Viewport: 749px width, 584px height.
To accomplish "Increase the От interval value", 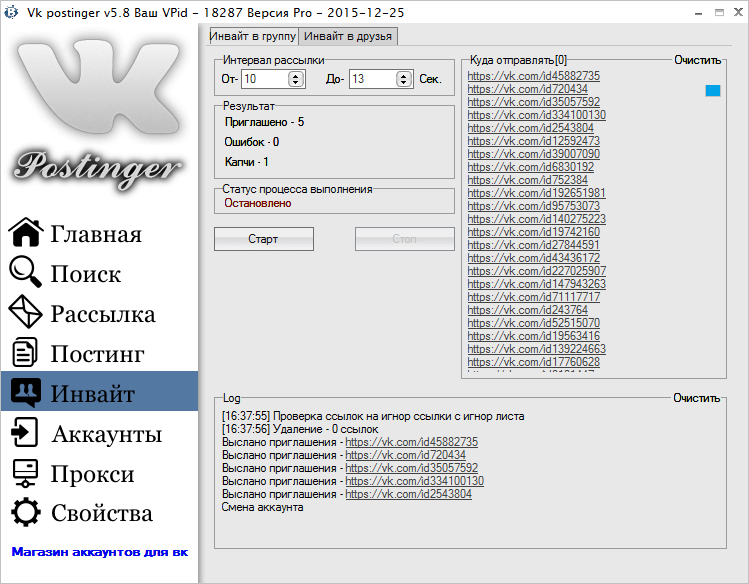I will [296, 75].
